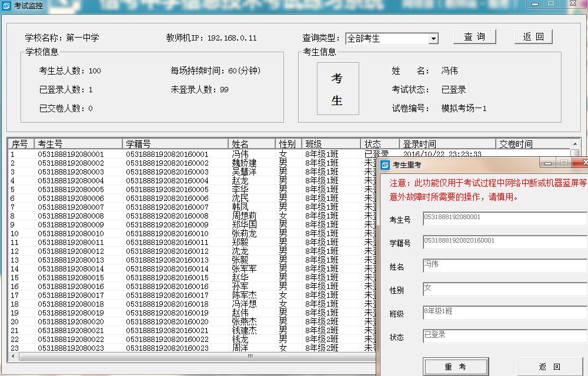Image resolution: width=588 pixels, height=376 pixels.
Task: Confirm retake with the 重考 button
Action: coord(456,367)
